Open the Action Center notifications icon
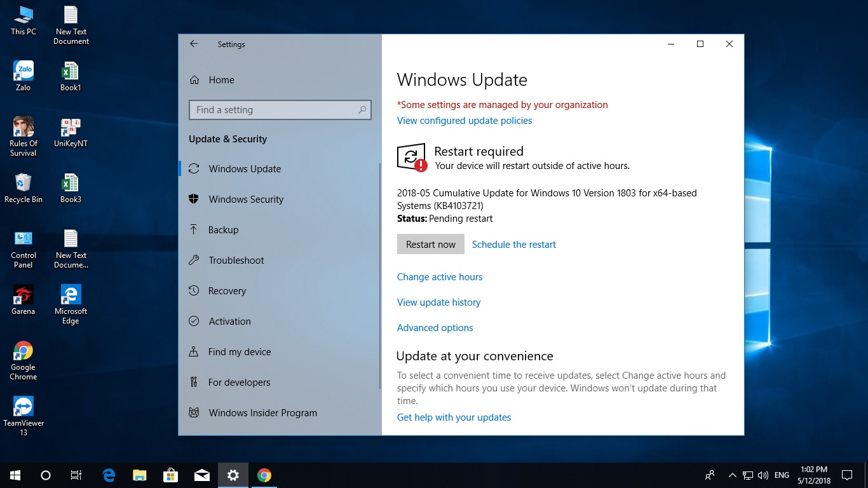868x488 pixels. [x=847, y=475]
